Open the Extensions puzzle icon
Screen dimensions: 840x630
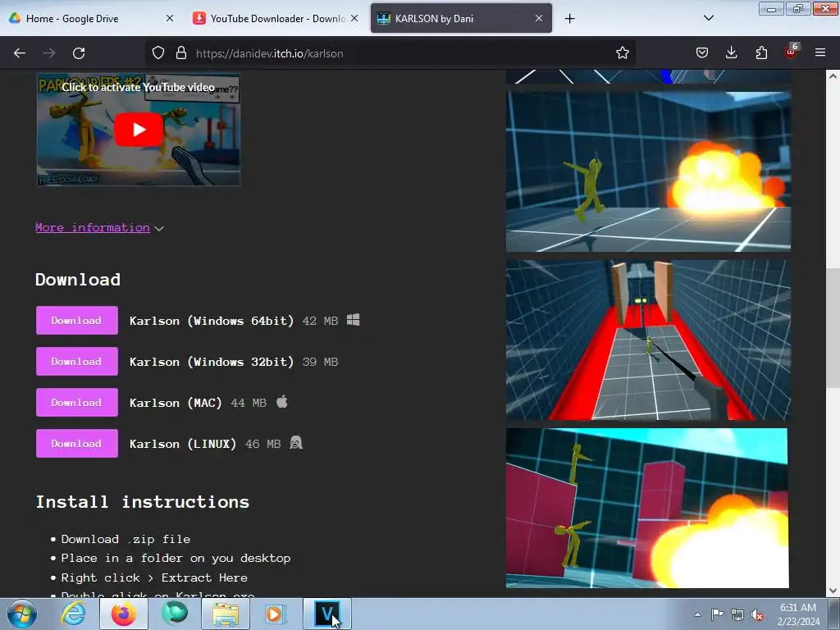761,53
